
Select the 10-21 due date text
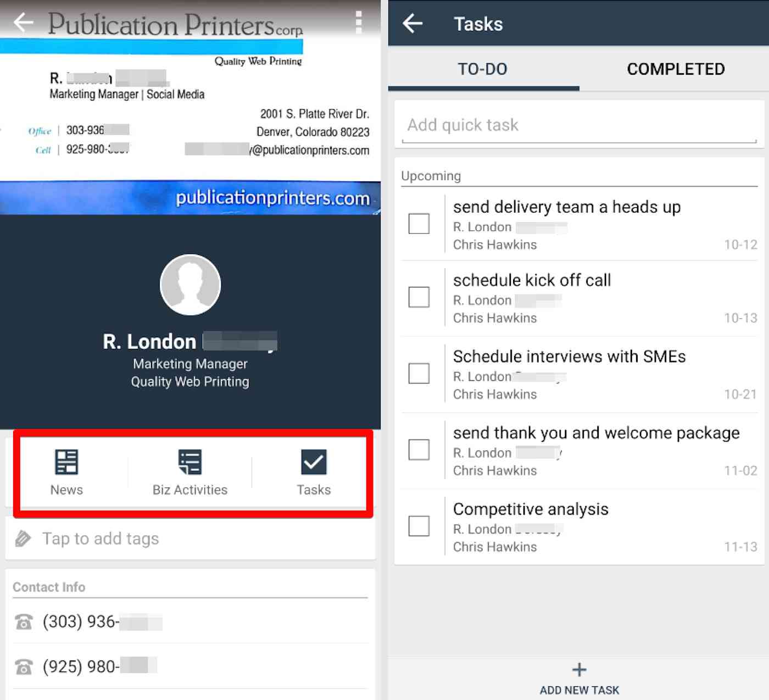[740, 395]
